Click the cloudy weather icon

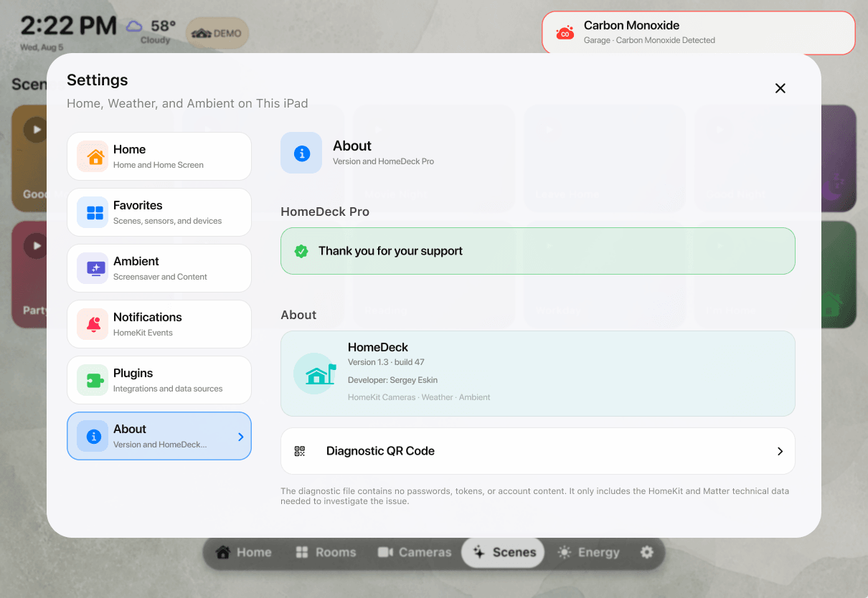point(134,27)
